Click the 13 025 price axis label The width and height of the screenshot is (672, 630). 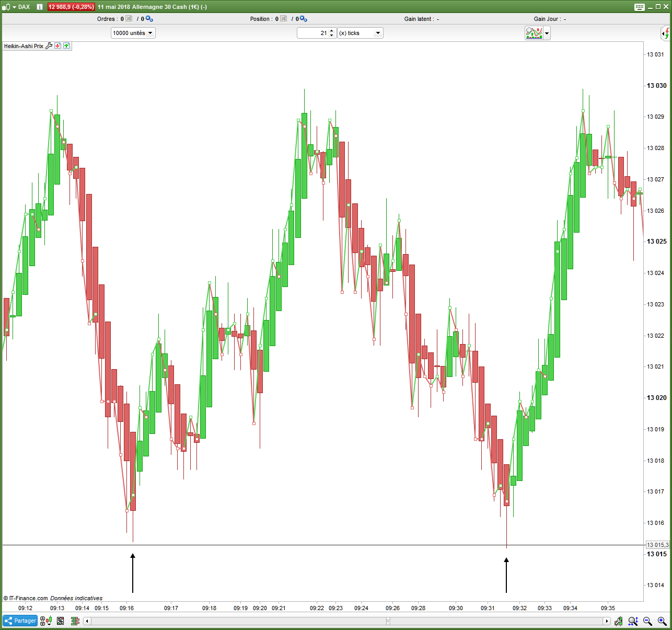point(657,241)
